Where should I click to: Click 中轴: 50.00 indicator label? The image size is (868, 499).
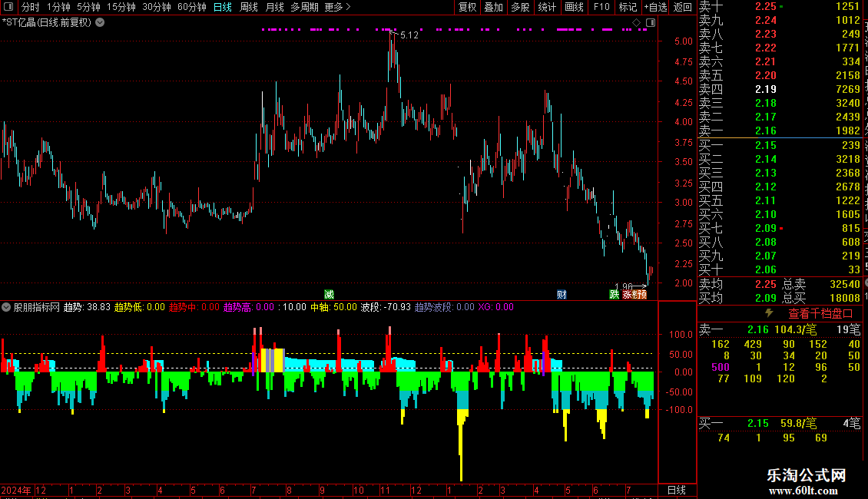pyautogui.click(x=333, y=307)
